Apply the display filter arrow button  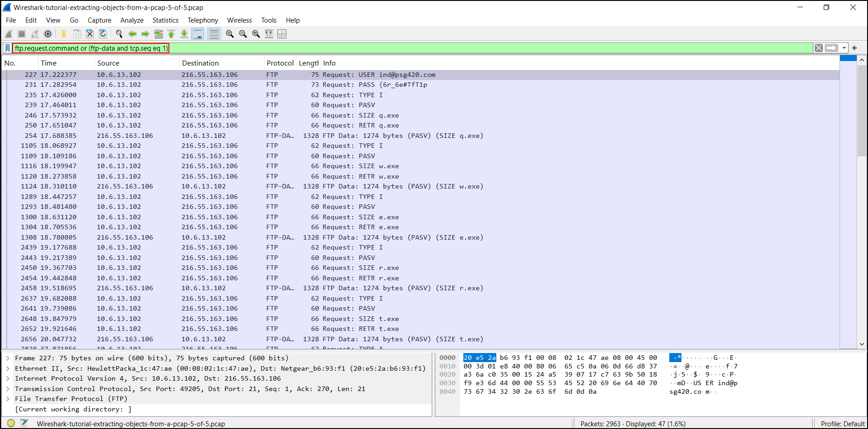[831, 48]
